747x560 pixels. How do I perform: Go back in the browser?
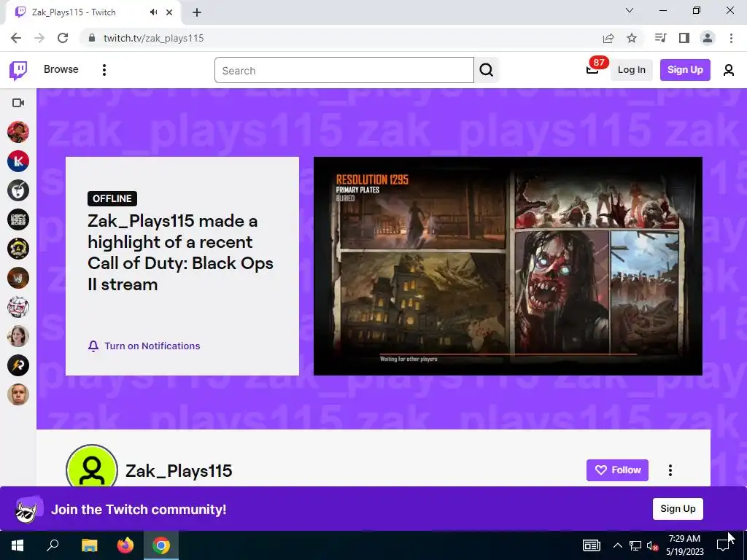[x=16, y=38]
